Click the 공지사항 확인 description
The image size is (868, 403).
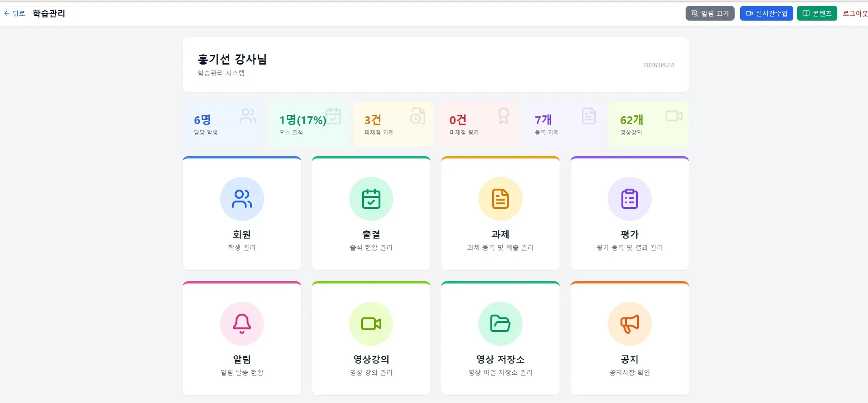point(630,372)
